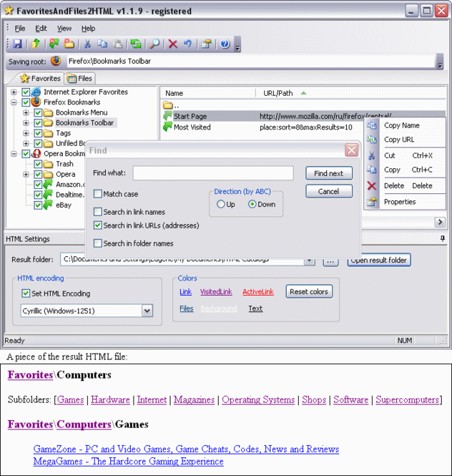Expand the Bookmarks Toolbar node
Screen dimensions: 452x476
26,123
